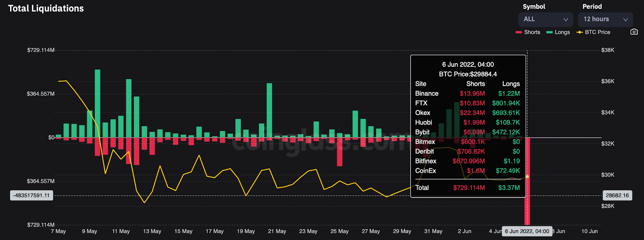Click the 9 May date label
Image resolution: width=644 pixels, height=240 pixels.
tap(89, 231)
